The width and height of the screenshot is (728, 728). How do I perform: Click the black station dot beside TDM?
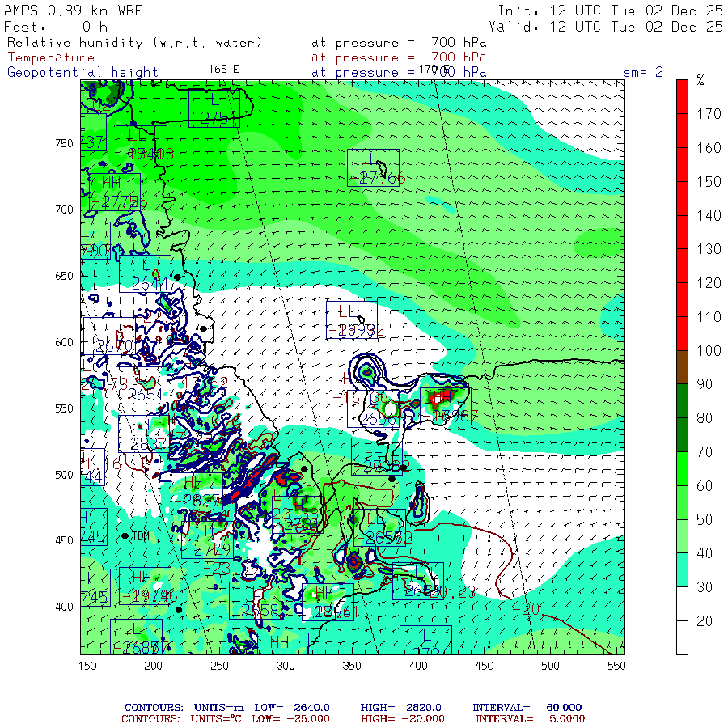pos(125,535)
